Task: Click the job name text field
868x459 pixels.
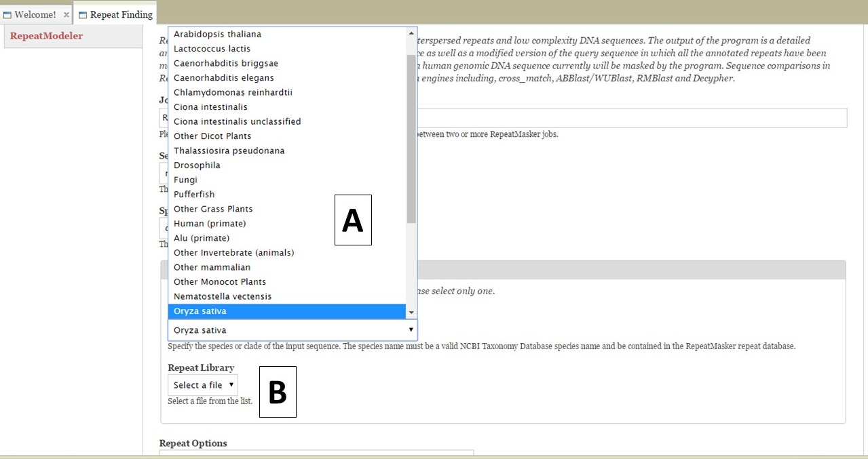Action: [x=503, y=117]
